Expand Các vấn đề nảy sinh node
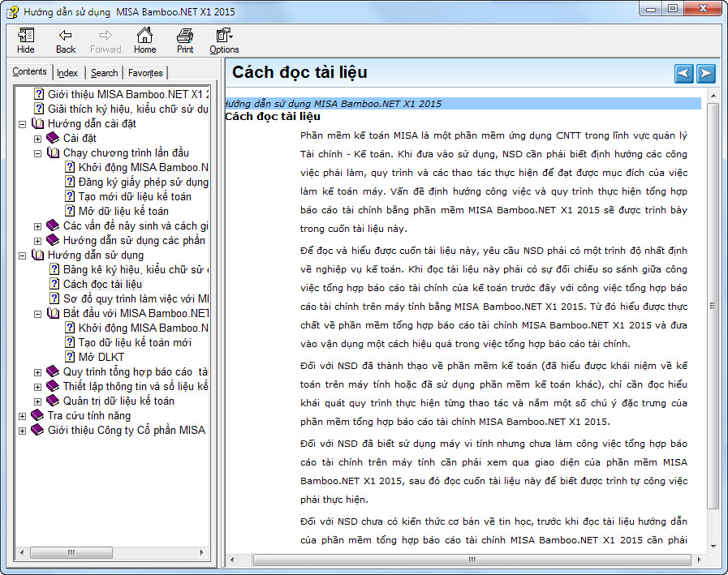Image resolution: width=728 pixels, height=575 pixels. click(x=37, y=226)
